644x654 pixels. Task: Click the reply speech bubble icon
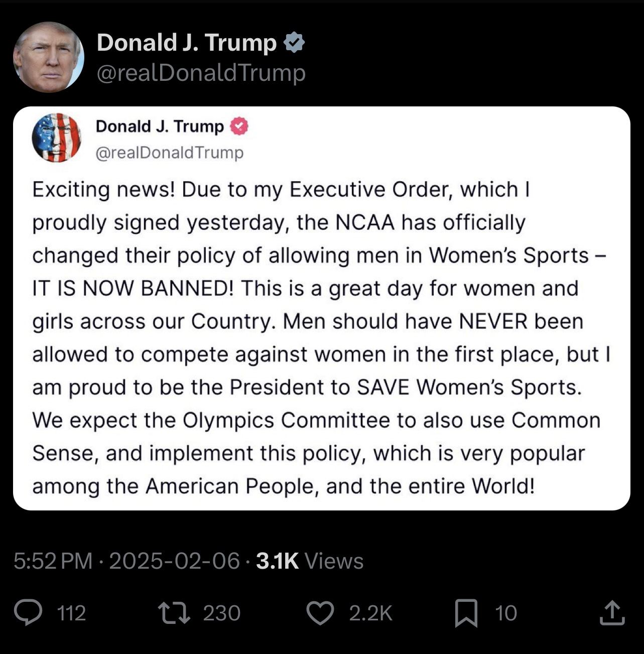(29, 613)
